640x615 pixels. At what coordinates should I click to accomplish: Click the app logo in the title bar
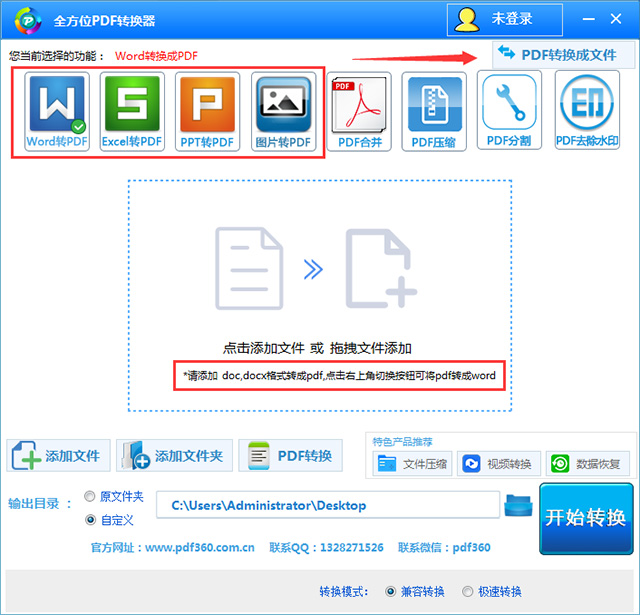[x=28, y=20]
